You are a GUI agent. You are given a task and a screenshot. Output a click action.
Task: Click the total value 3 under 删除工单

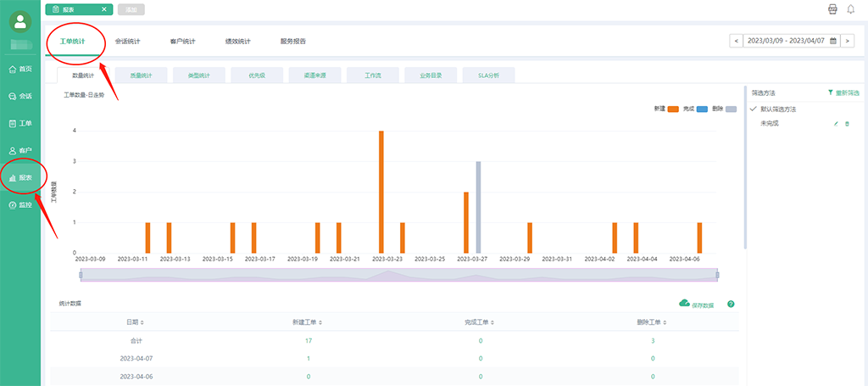coord(652,340)
